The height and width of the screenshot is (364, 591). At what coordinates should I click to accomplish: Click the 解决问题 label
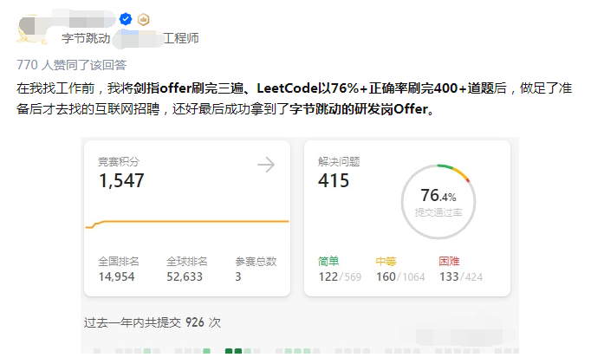click(339, 162)
